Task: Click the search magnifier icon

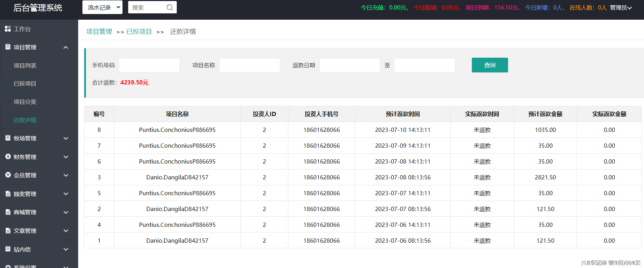Action: click(170, 7)
